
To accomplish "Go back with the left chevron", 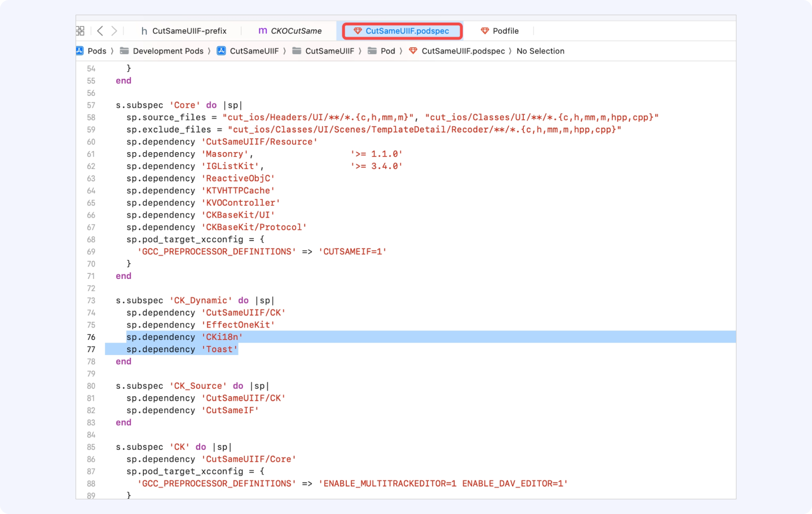I will point(100,31).
